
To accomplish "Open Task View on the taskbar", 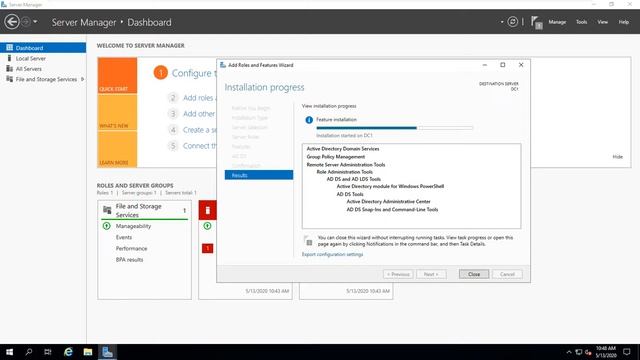I will pyautogui.click(x=48, y=352).
